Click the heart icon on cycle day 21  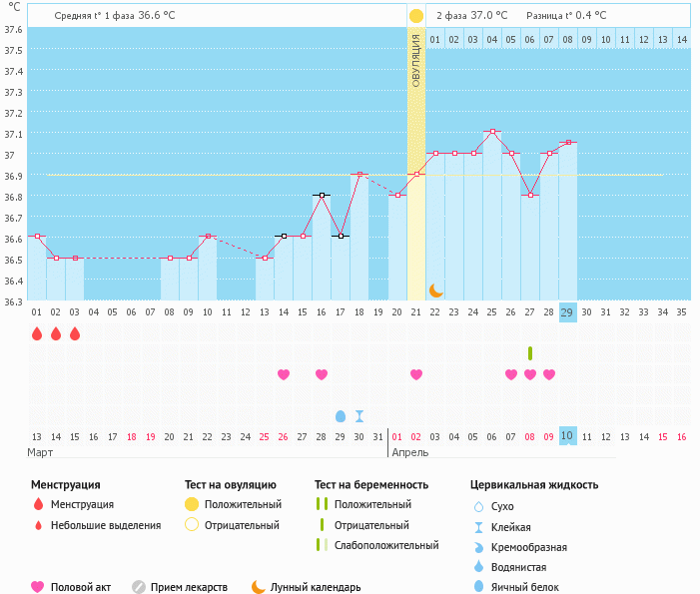click(x=416, y=374)
